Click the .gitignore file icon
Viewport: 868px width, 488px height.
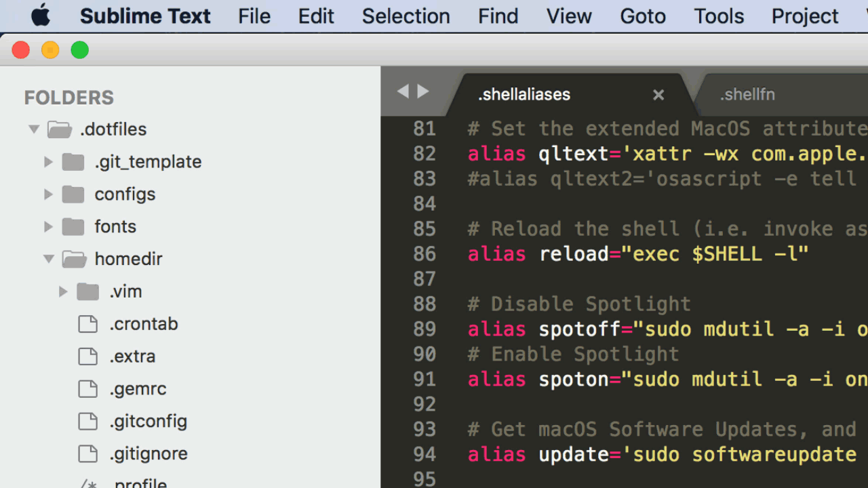(x=88, y=454)
